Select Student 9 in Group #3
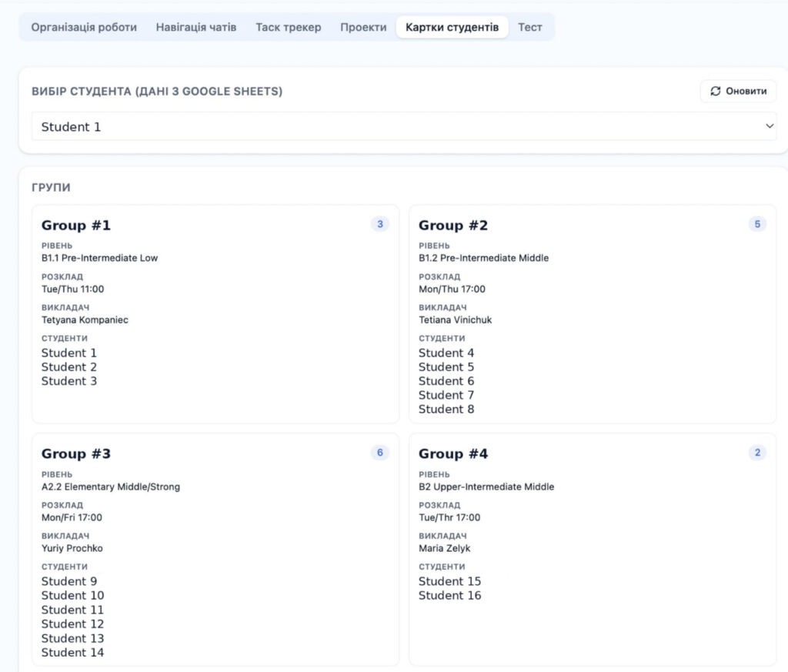This screenshot has width=788, height=672. (x=68, y=581)
